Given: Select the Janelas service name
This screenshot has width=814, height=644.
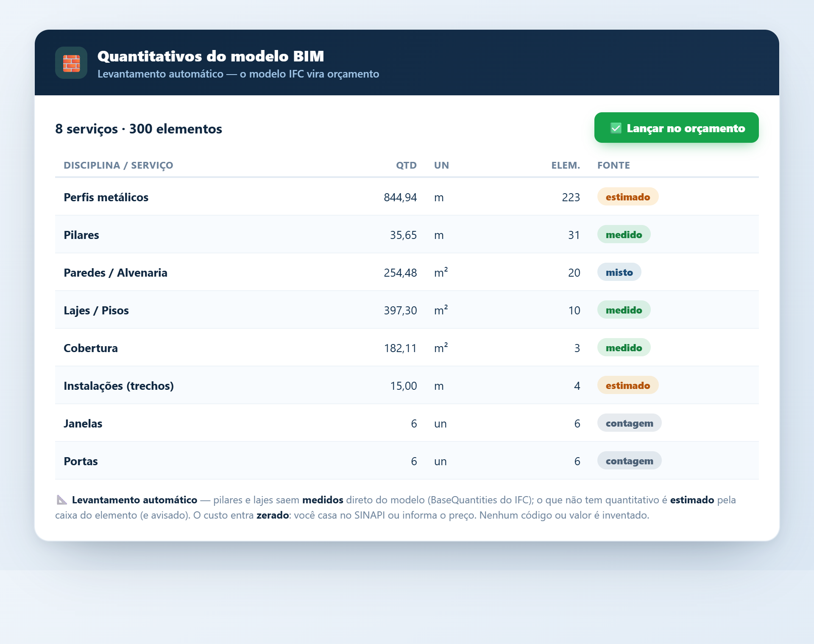Looking at the screenshot, I should click(83, 423).
